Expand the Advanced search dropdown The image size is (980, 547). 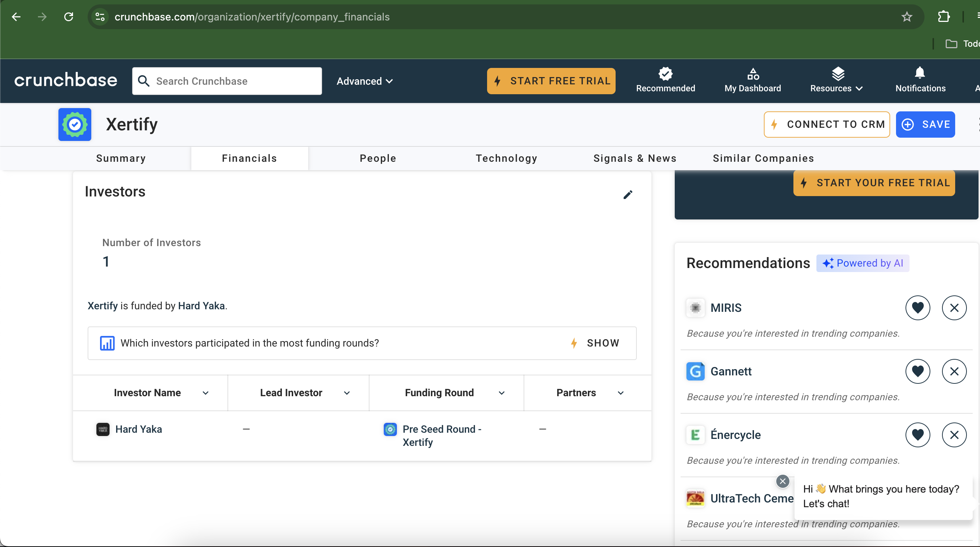(364, 81)
